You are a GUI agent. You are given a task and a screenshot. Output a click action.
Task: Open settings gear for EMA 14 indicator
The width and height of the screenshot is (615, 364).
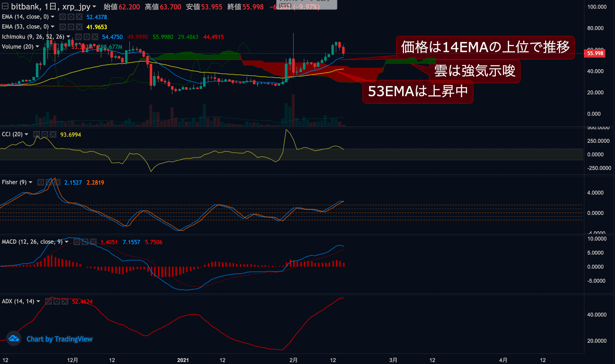(71, 17)
